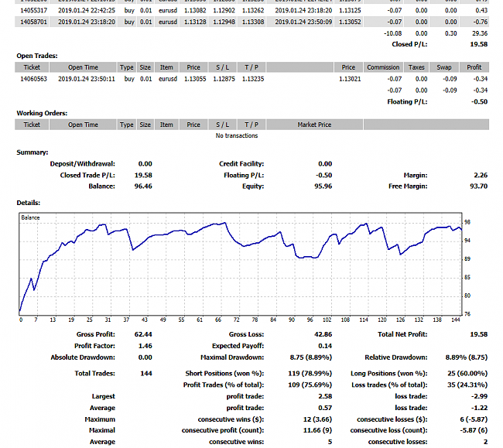This screenshot has width=503, height=448.
Task: Click the Free Margin value 93.70
Action: (x=478, y=186)
